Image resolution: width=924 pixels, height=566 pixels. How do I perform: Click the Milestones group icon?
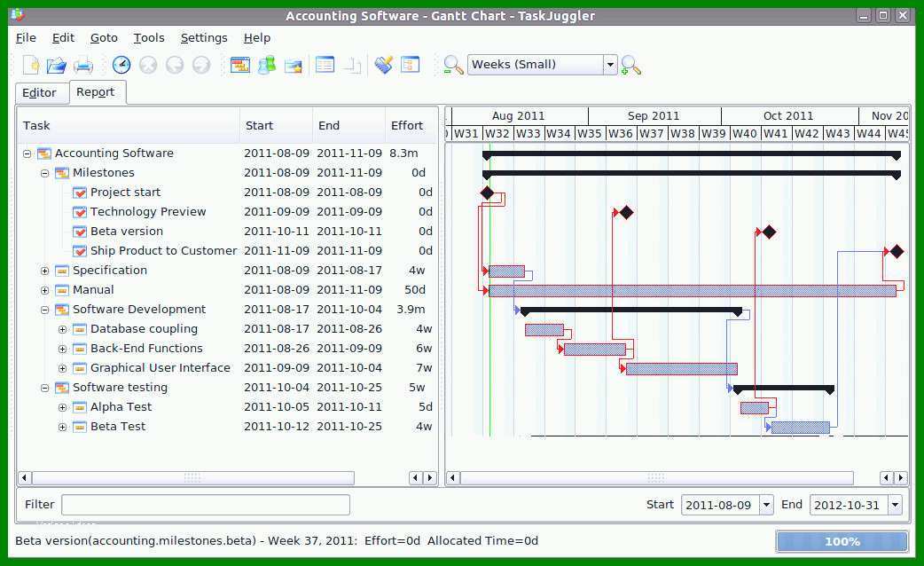point(62,173)
